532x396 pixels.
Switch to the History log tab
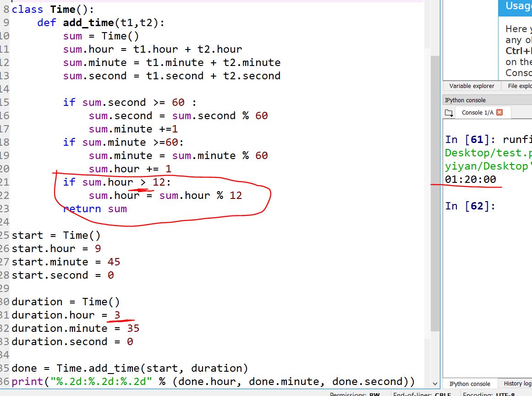[517, 384]
